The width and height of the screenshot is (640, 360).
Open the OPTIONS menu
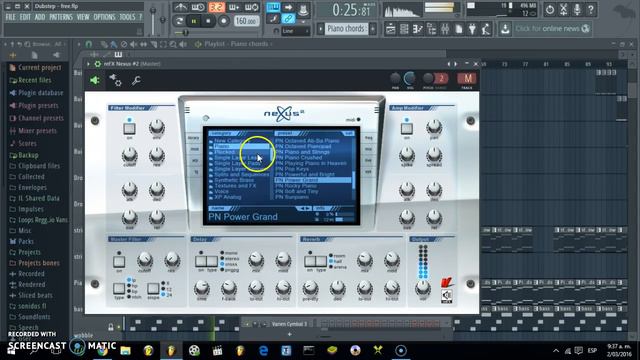104,17
